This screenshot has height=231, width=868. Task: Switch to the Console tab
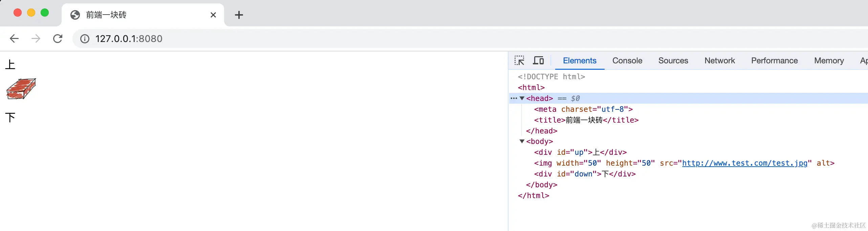tap(627, 61)
